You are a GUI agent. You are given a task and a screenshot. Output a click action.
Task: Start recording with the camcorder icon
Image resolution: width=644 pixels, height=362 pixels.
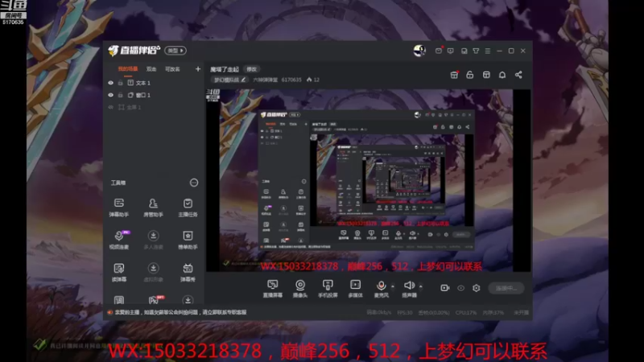click(445, 288)
